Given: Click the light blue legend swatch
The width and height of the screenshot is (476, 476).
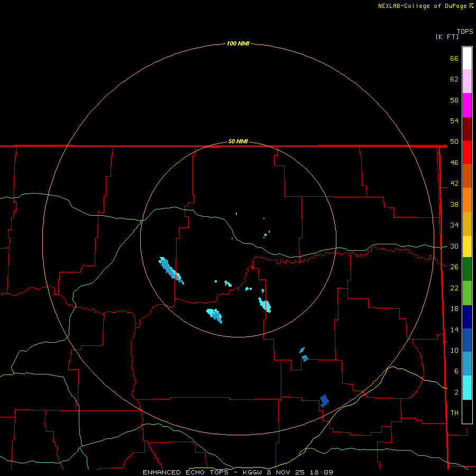Looking at the screenshot, I should pyautogui.click(x=467, y=364).
